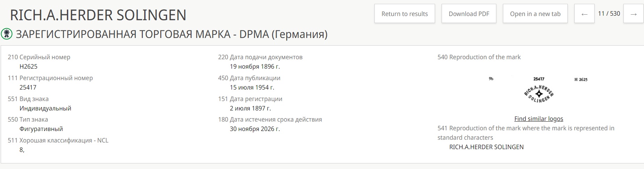The image size is (644, 169).
Task: Download the trademark record as PDF
Action: (469, 14)
